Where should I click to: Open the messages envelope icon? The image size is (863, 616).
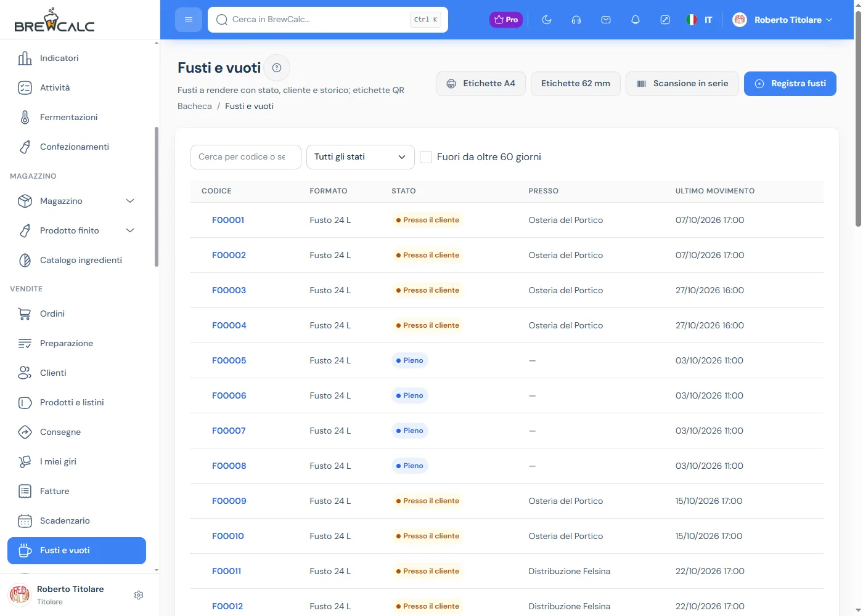606,20
